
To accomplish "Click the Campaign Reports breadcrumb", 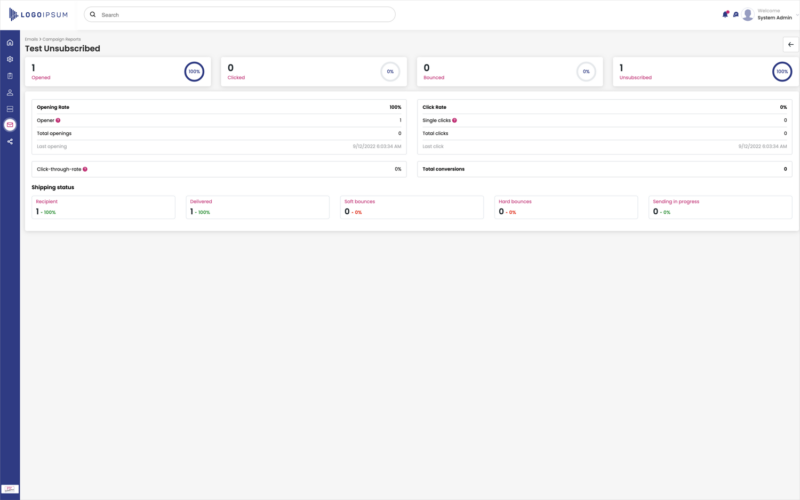I will point(61,39).
